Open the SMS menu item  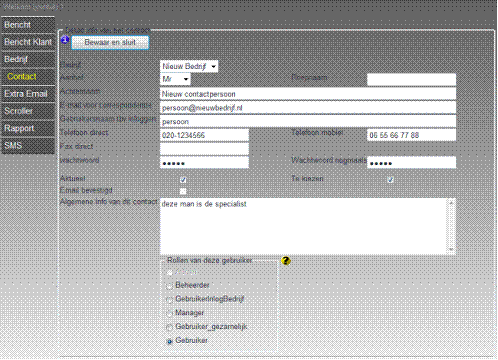28,146
